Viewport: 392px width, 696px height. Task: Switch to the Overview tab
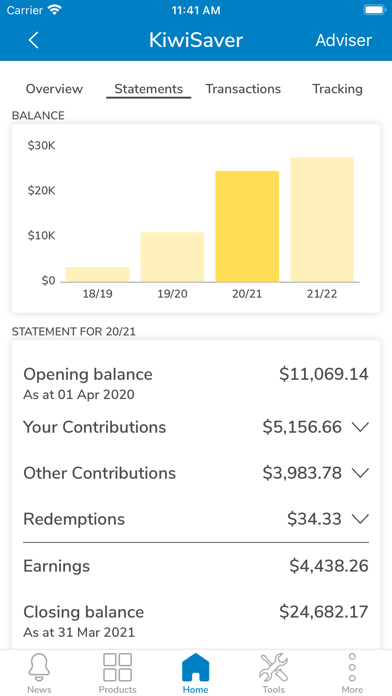[x=54, y=89]
